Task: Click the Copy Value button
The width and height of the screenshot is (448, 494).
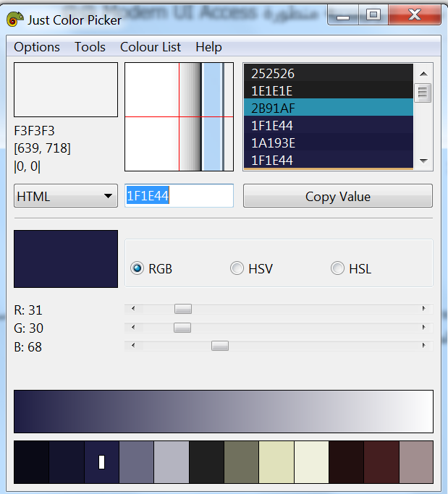Action: 337,196
